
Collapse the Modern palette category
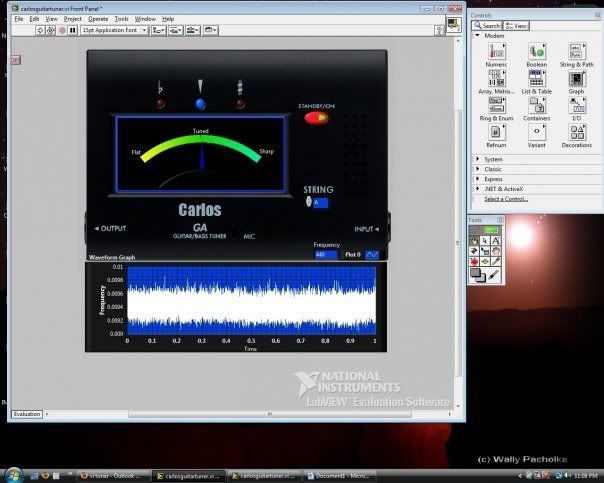(477, 35)
